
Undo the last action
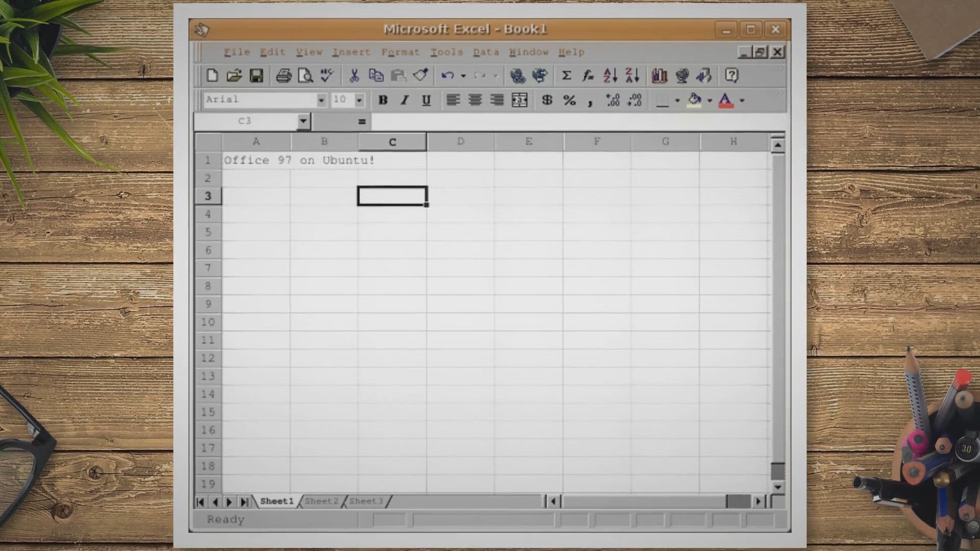coord(448,76)
